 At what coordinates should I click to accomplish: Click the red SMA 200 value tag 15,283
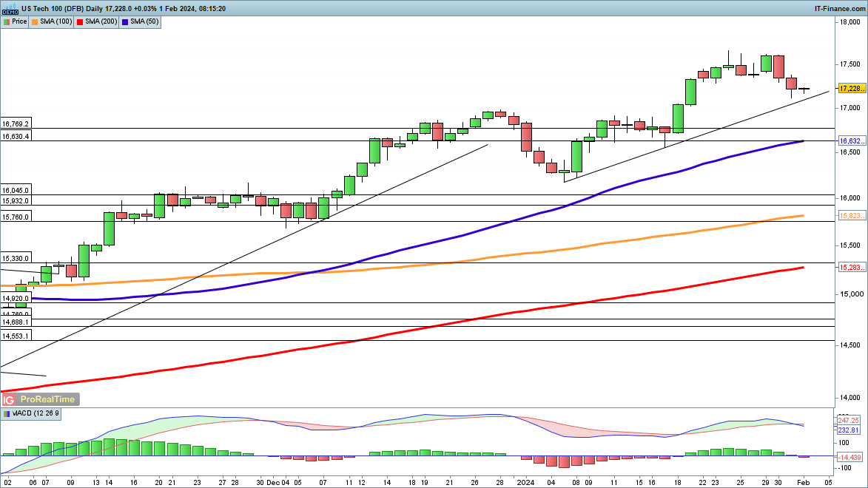(852, 267)
